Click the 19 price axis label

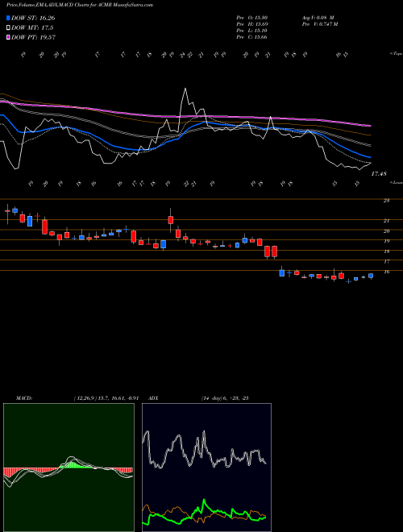point(386,241)
